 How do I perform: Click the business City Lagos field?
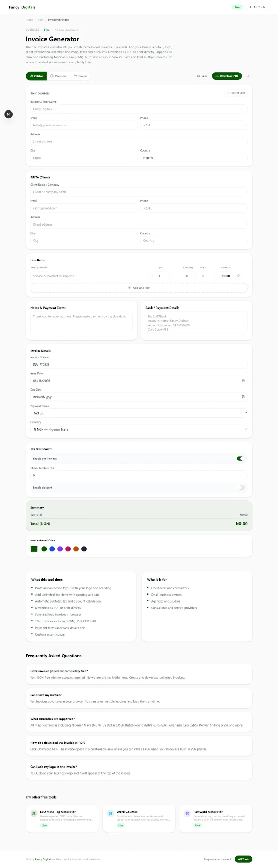(x=84, y=158)
